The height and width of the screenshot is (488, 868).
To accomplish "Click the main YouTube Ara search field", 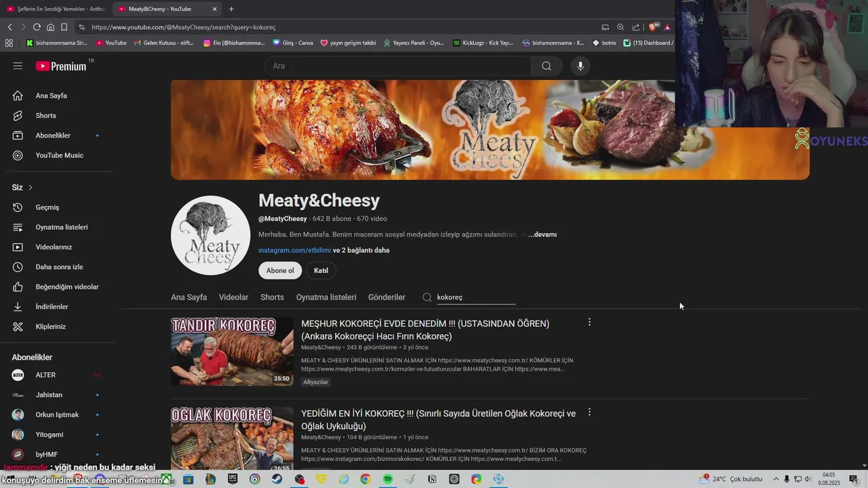I will 398,66.
